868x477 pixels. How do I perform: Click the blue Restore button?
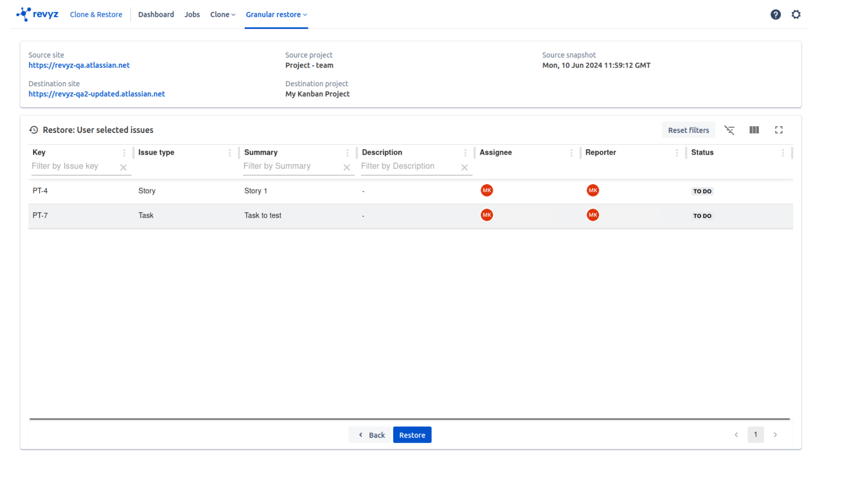point(412,435)
